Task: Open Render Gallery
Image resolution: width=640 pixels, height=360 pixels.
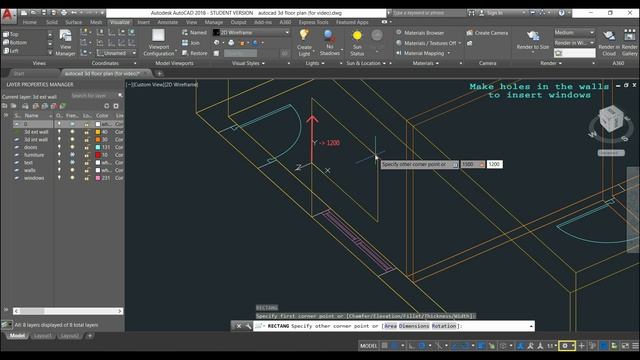Action: pyautogui.click(x=629, y=42)
